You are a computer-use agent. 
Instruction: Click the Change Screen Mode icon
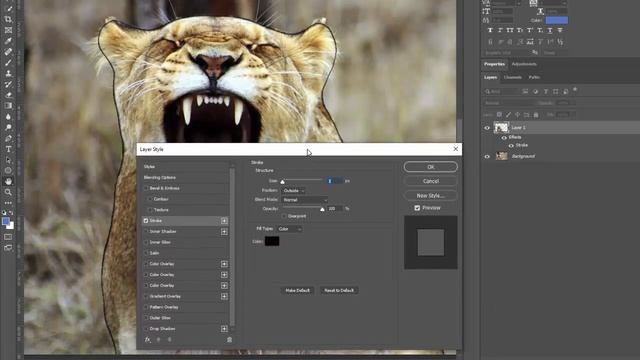point(8,247)
